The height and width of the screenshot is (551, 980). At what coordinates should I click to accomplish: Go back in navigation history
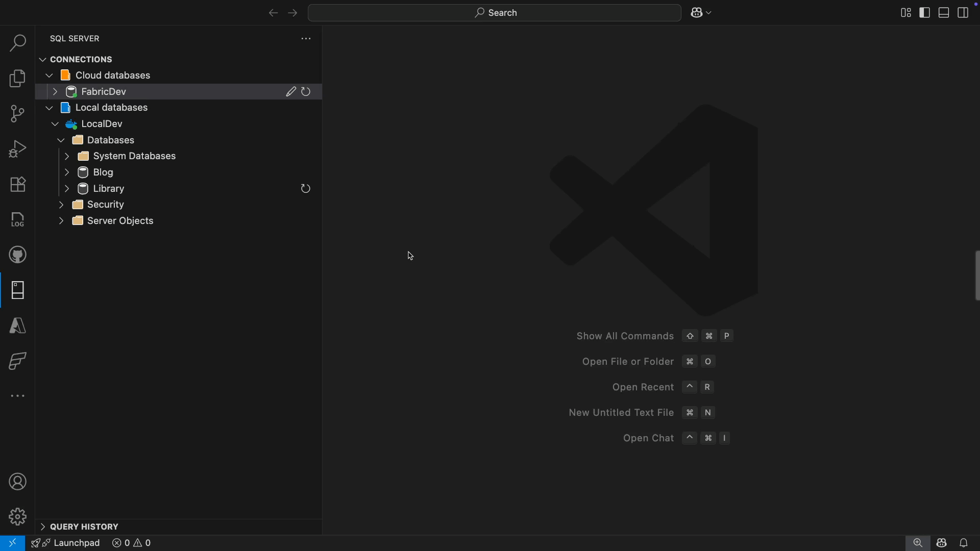(x=273, y=13)
